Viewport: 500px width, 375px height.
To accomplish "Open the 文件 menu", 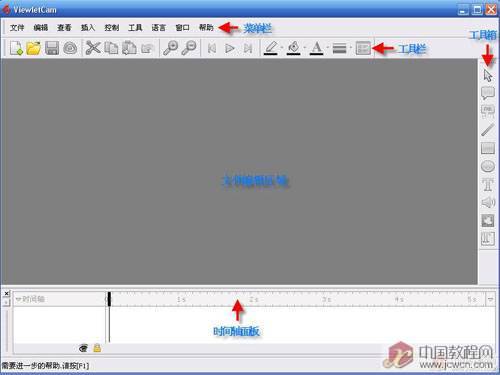I will tap(17, 28).
